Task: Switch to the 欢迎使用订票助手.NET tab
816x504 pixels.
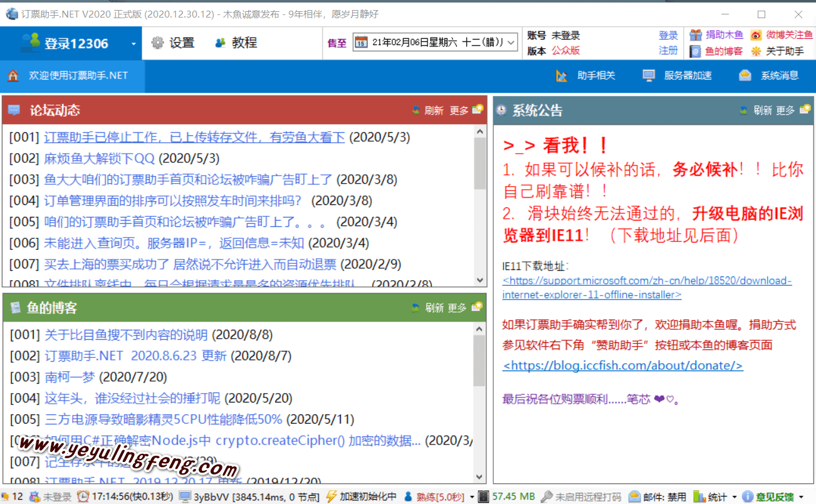Action: click(x=72, y=76)
